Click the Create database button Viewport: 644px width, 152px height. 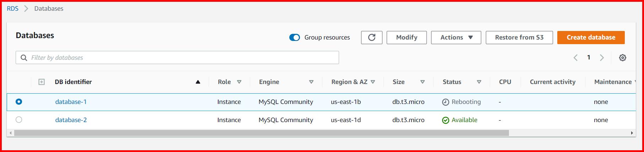[x=591, y=37]
